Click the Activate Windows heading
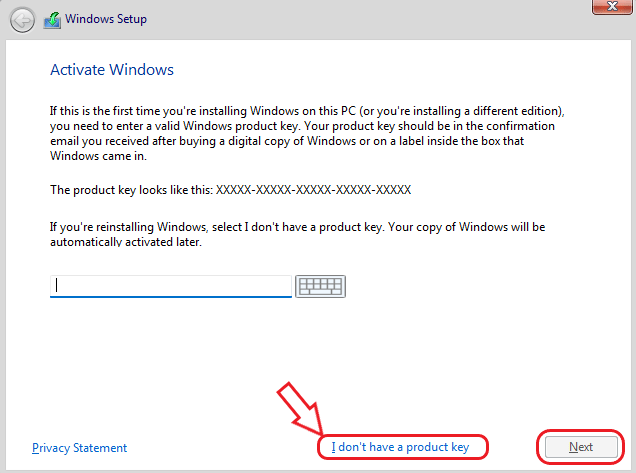 pyautogui.click(x=112, y=70)
